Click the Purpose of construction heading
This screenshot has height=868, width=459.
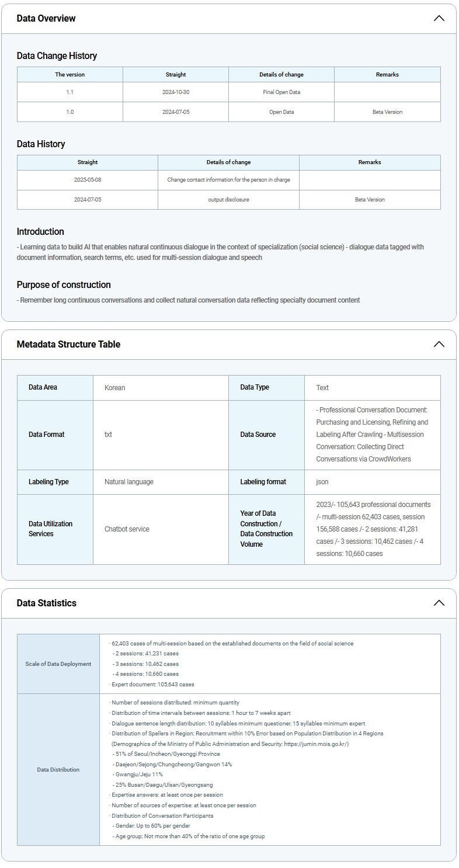tap(64, 284)
